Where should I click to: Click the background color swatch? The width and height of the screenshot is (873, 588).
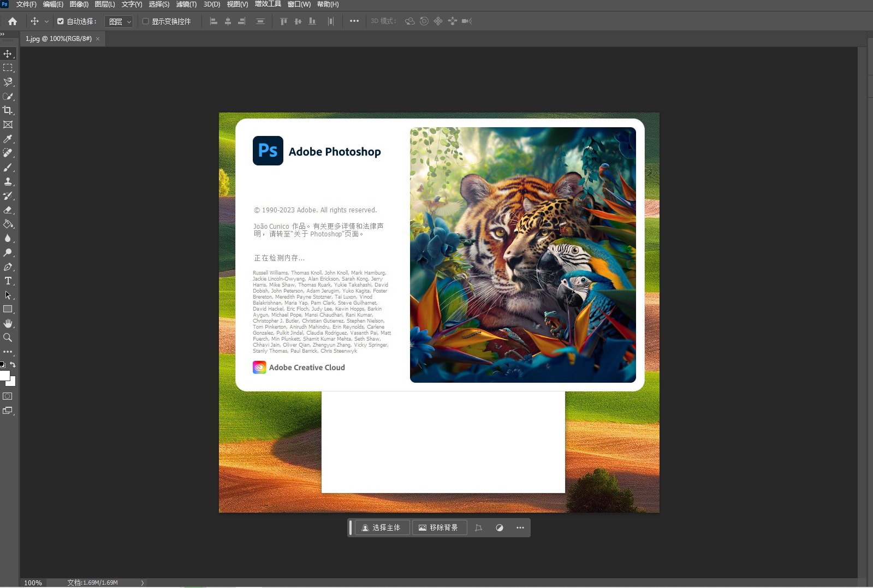tap(12, 383)
